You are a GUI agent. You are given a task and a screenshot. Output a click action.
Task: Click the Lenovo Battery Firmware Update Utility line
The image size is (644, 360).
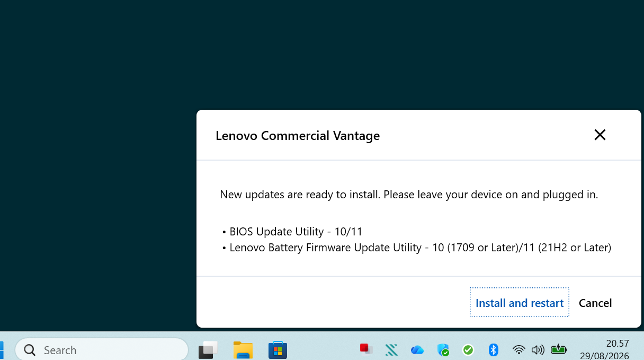pos(421,248)
